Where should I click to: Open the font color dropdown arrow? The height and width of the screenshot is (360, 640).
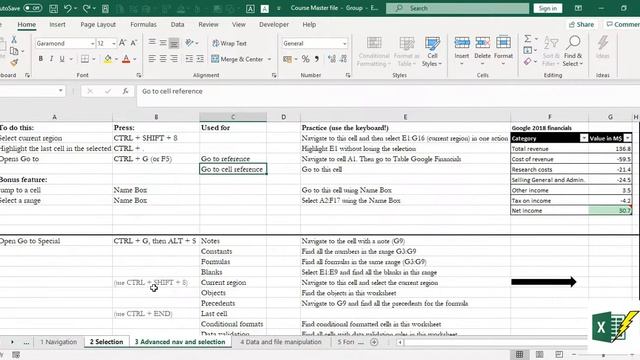(x=135, y=59)
